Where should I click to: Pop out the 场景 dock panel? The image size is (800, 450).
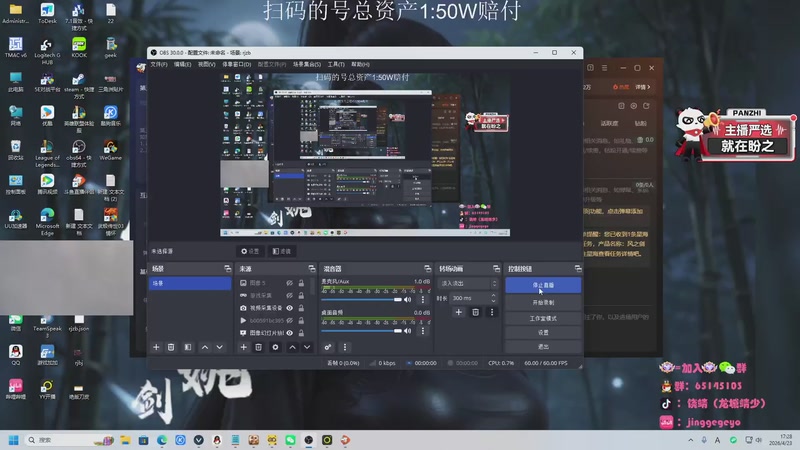point(227,268)
